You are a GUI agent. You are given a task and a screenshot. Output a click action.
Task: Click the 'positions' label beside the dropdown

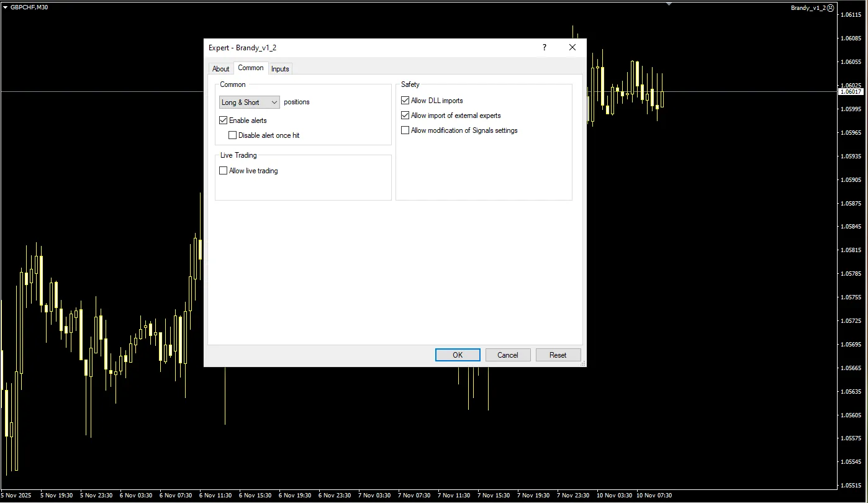(297, 102)
